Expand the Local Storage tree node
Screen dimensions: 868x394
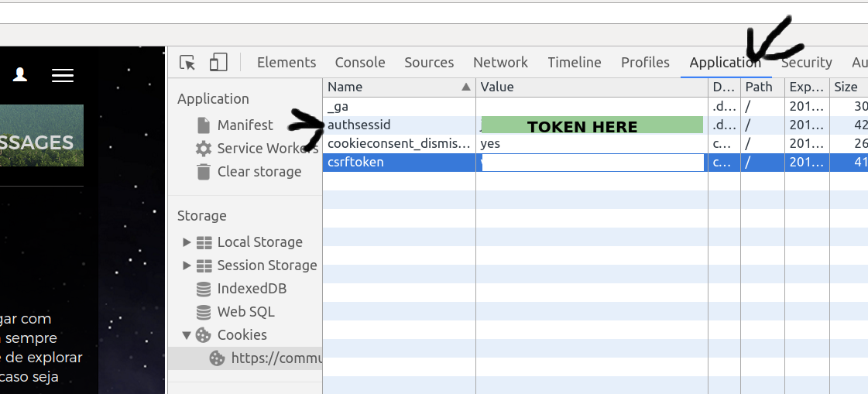point(187,242)
